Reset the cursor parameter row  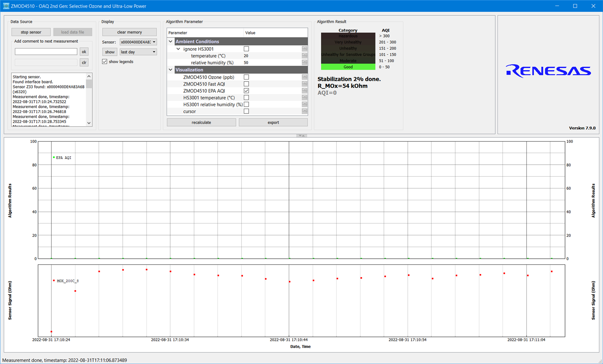(x=304, y=111)
